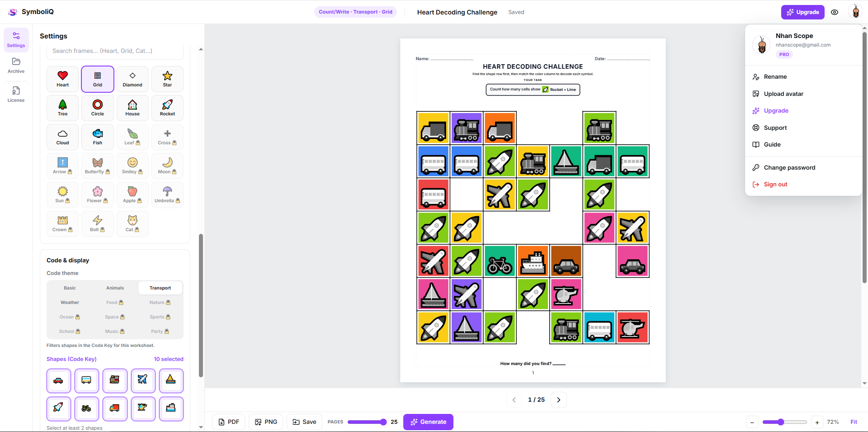868x432 pixels.
Task: Open the License sidebar panel
Action: pos(16,94)
